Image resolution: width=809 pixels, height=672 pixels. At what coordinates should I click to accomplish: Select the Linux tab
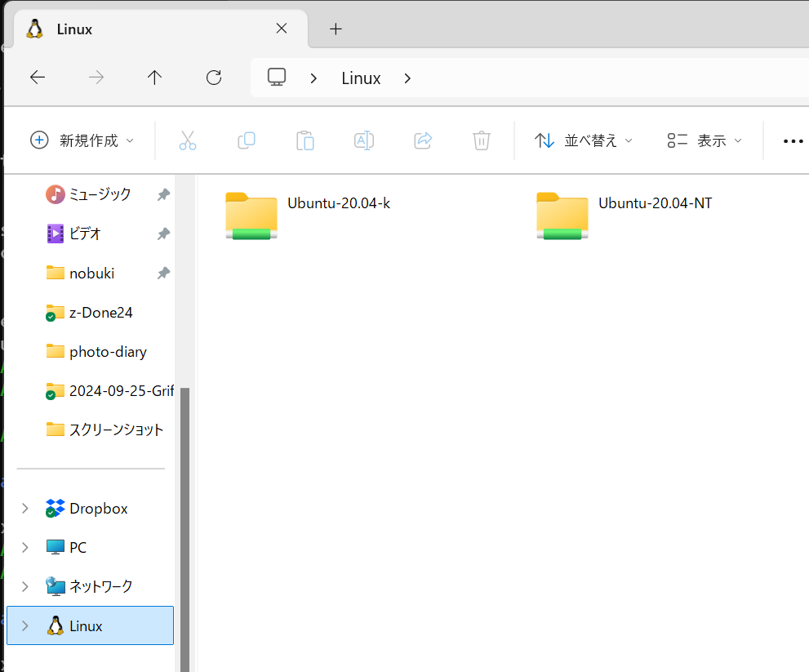(161, 29)
